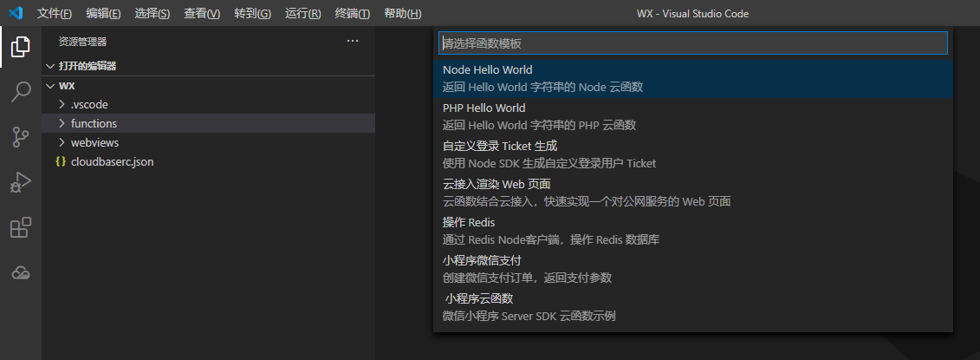This screenshot has width=980, height=360.
Task: Expand the .vscode folder chevron
Action: pyautogui.click(x=62, y=105)
